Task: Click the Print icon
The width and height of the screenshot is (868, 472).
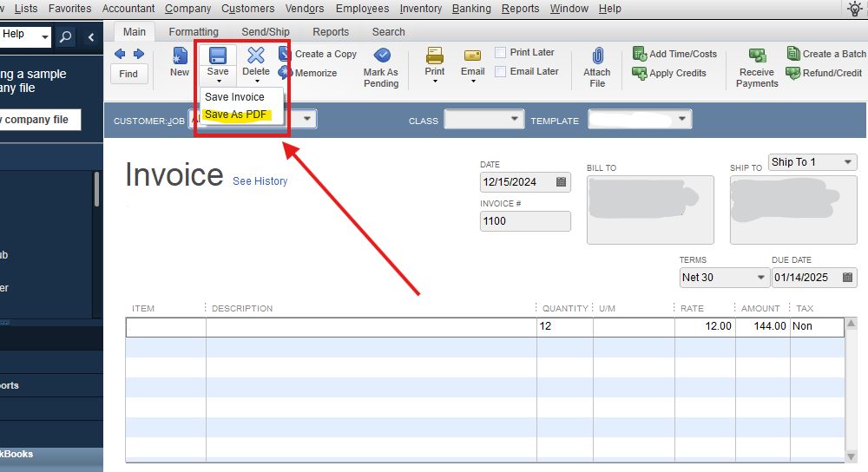Action: [435, 56]
